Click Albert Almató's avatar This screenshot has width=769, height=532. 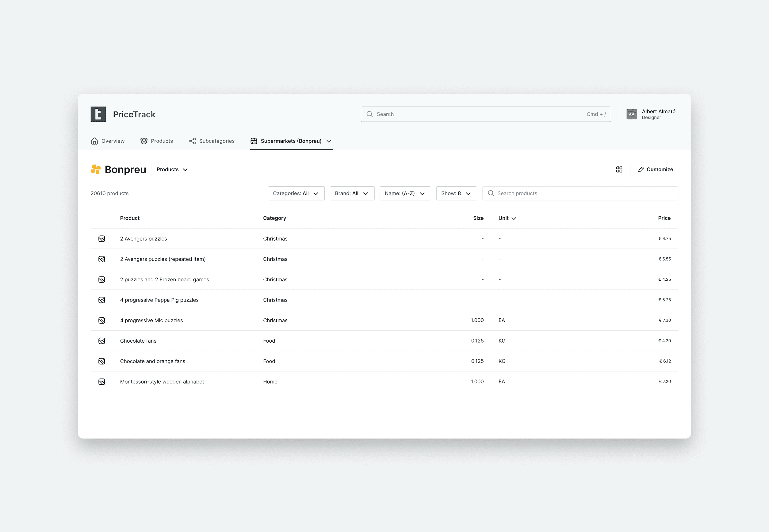[x=631, y=114]
